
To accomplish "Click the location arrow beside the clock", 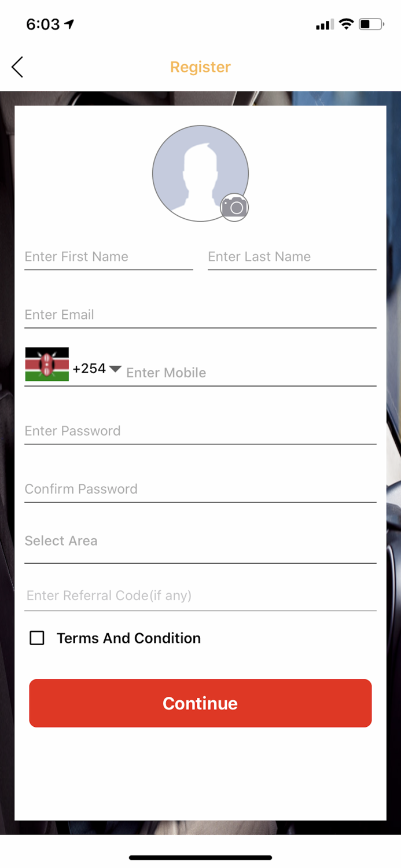I will point(69,23).
